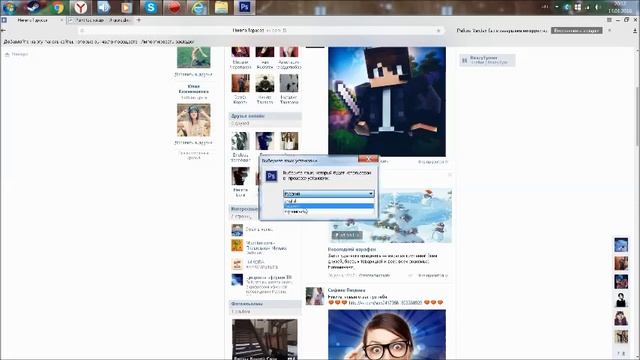
Task: Click the add to friends link under green photo
Action: click(x=193, y=74)
